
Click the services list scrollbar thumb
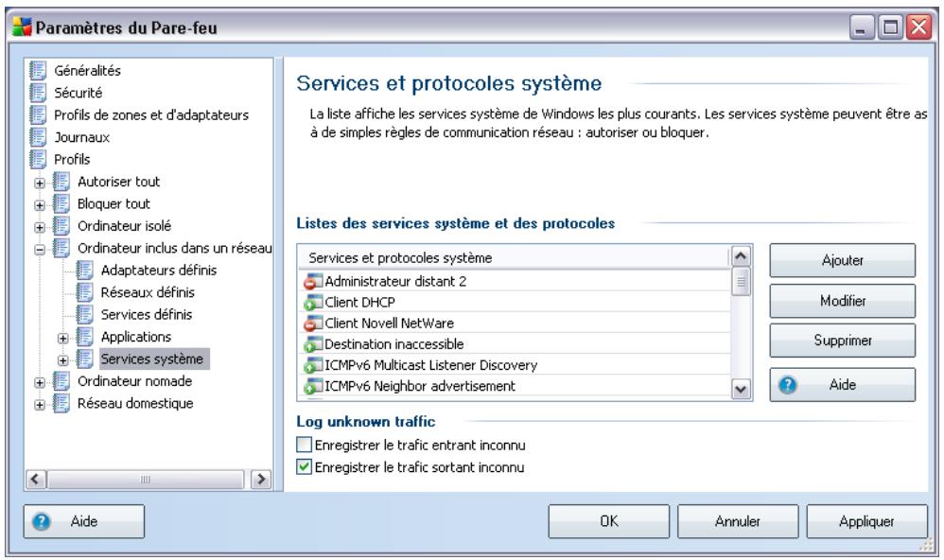tap(741, 282)
